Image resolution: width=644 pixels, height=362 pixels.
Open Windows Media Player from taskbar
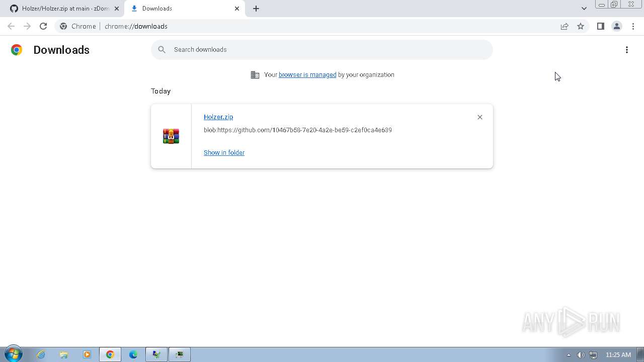pos(87,354)
